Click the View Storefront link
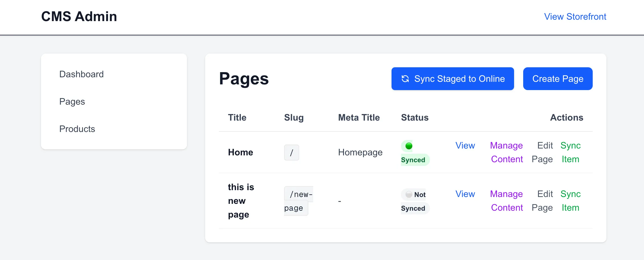Screen dimensions: 644x260 click(575, 17)
